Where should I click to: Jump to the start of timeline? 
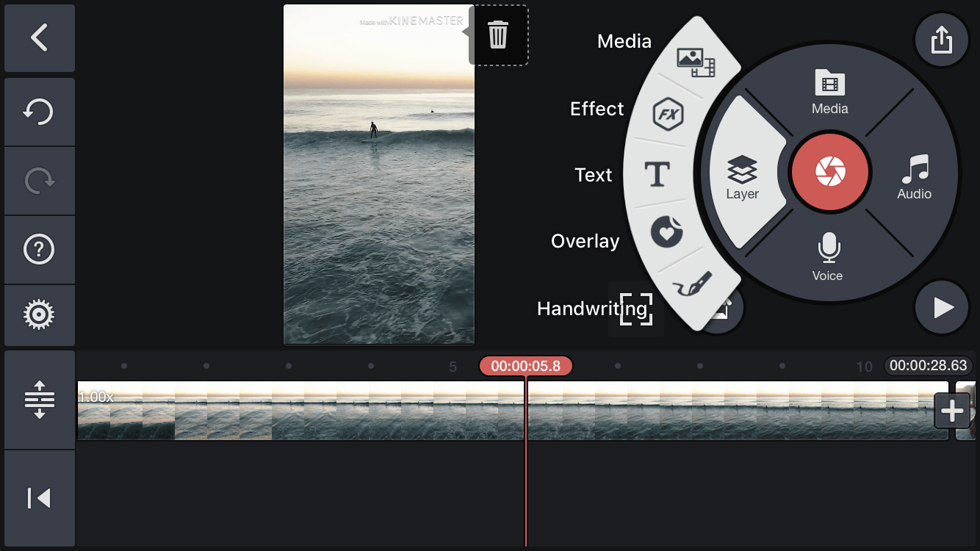pos(39,498)
